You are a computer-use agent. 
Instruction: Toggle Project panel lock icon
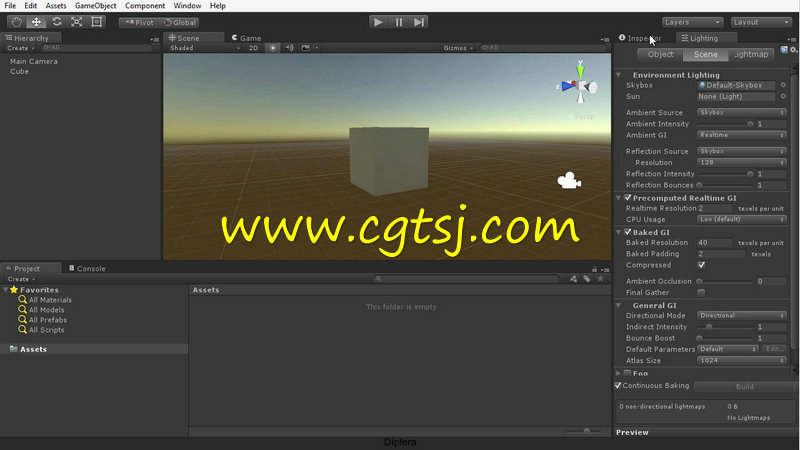[x=594, y=269]
